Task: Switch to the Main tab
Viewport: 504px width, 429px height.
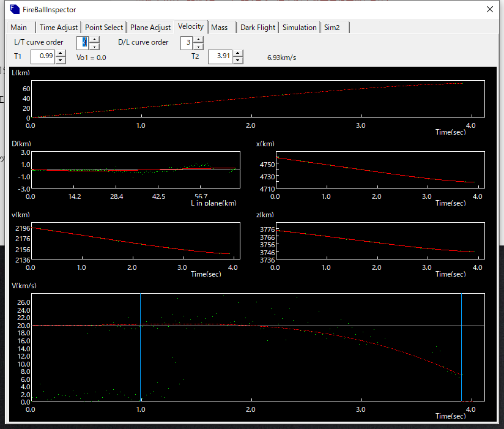Action: [19, 28]
